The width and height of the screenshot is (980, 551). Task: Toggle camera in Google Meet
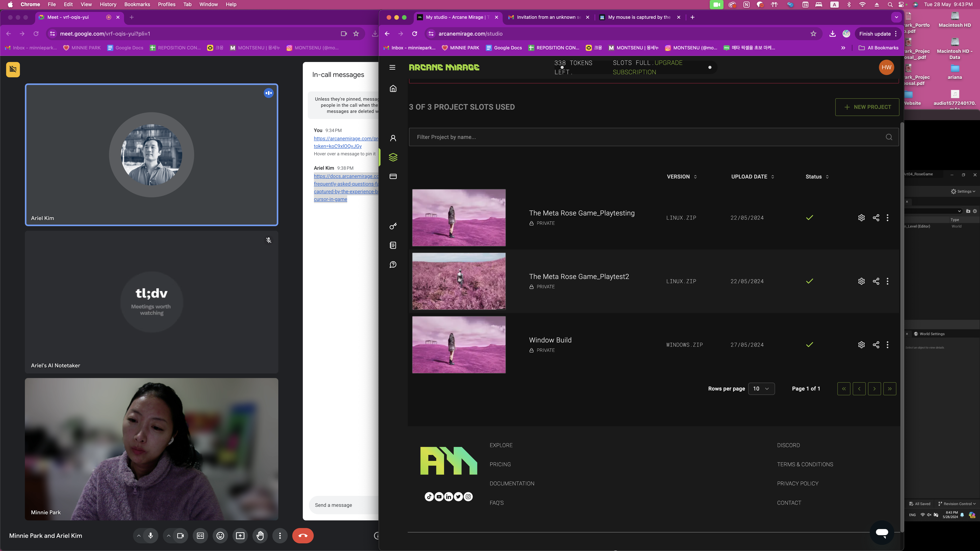coord(180,536)
